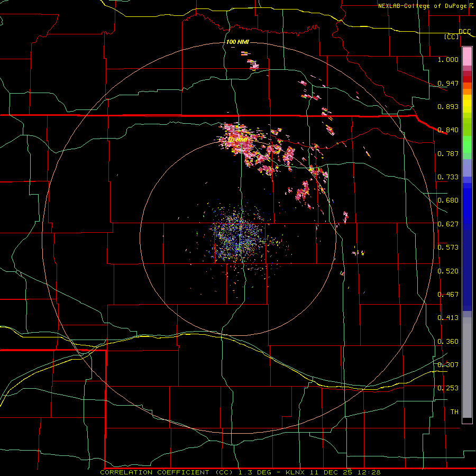Pick the gray color bar segment
This screenshot has width=476, height=476.
click(x=467, y=368)
